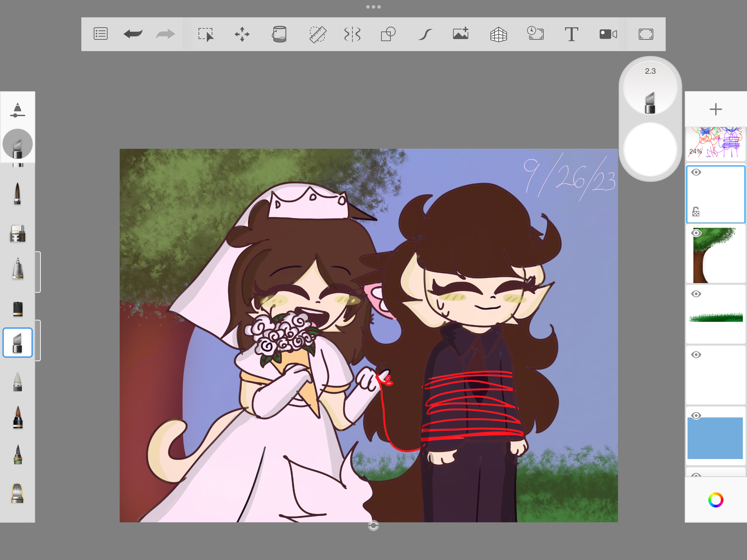Select the Selection tool
This screenshot has height=560, width=747.
pos(206,34)
